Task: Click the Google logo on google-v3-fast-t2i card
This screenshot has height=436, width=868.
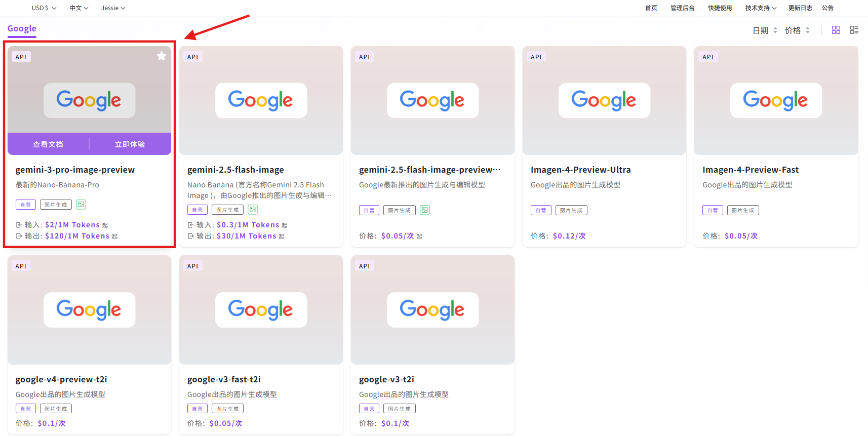Action: [x=260, y=309]
